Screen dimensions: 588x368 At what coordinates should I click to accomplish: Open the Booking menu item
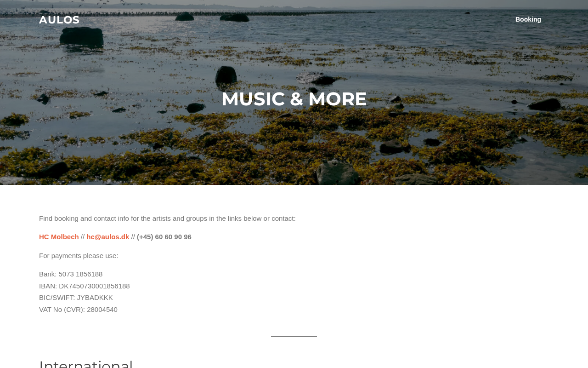click(x=528, y=19)
